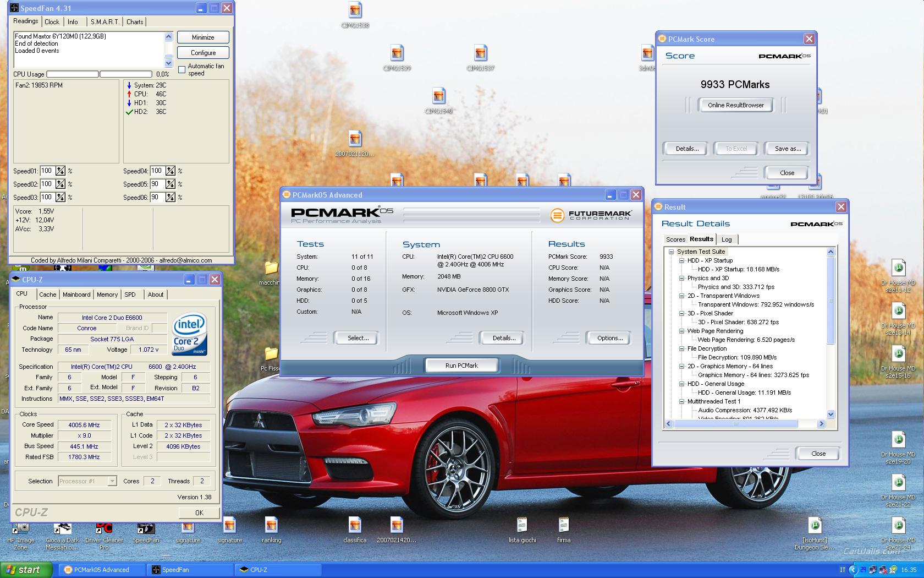The image size is (924, 578).
Task: Open CIMG1537 desktop image icon
Action: tap(481, 58)
